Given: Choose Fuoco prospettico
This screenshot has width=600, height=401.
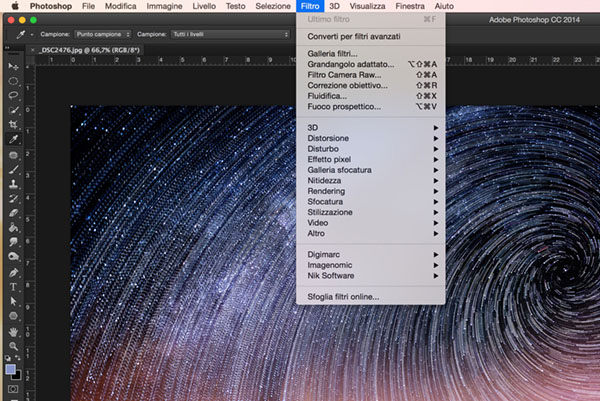Looking at the screenshot, I should coord(371,107).
